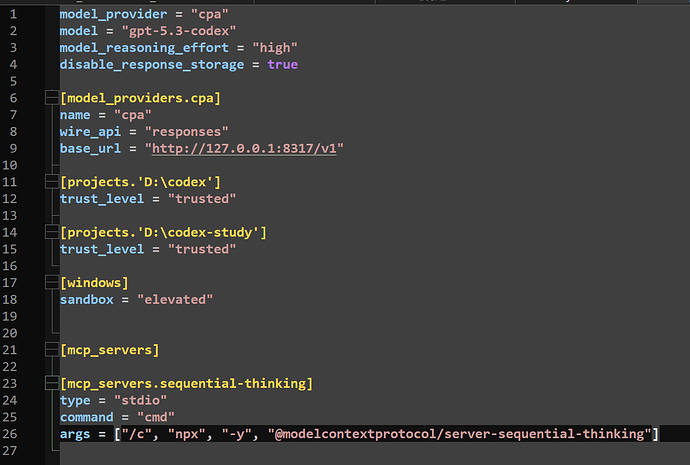Collapse the [projects.'D:\codex'] fold marker

point(52,182)
